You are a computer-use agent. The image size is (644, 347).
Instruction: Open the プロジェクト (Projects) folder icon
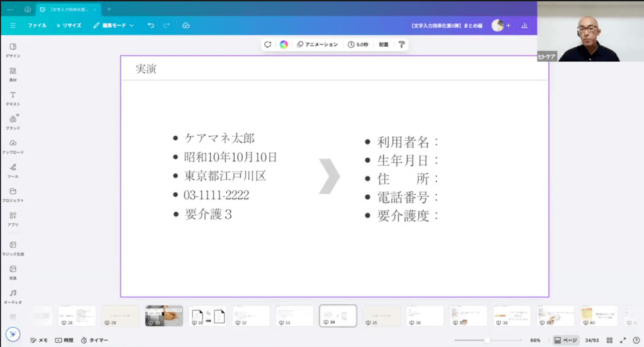(x=13, y=194)
